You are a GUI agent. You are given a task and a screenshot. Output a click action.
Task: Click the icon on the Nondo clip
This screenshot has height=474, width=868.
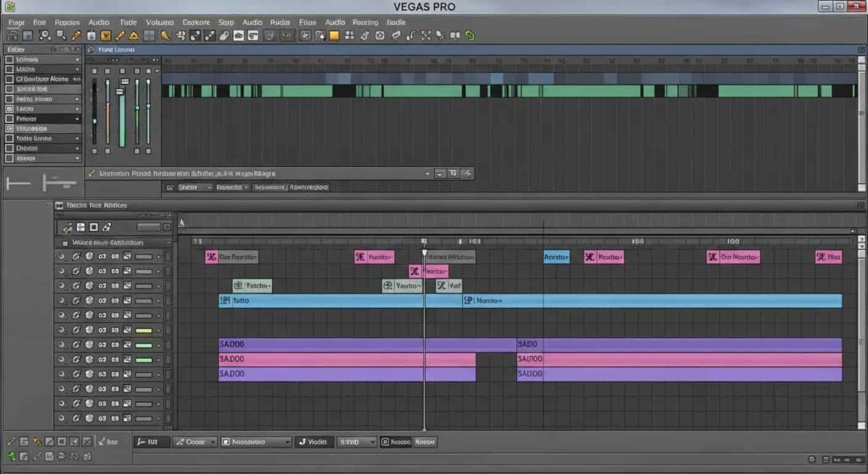tap(468, 300)
